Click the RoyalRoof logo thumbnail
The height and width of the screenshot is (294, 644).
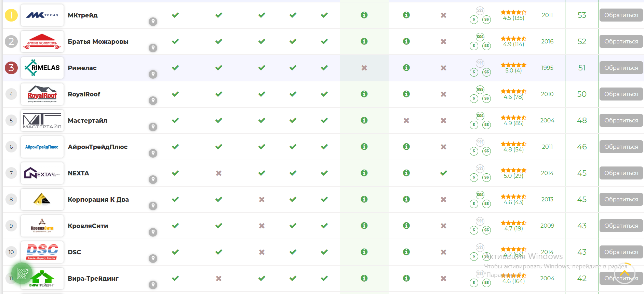click(x=42, y=94)
